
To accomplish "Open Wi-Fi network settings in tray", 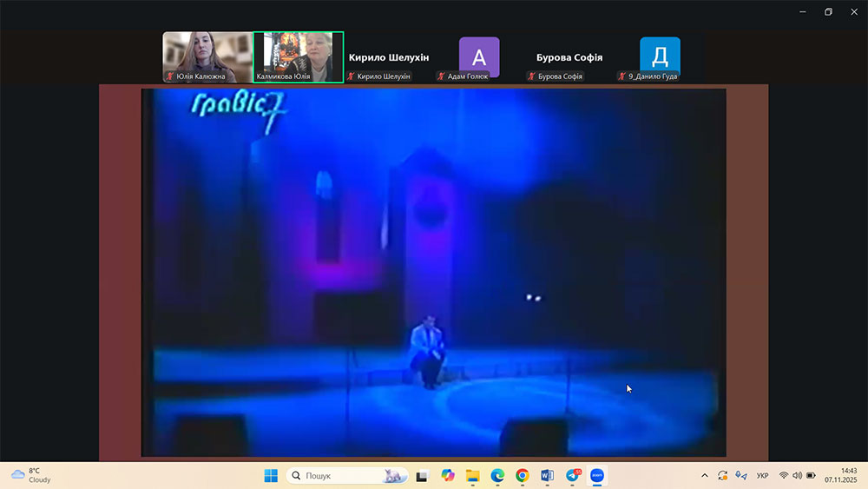I will click(x=783, y=476).
